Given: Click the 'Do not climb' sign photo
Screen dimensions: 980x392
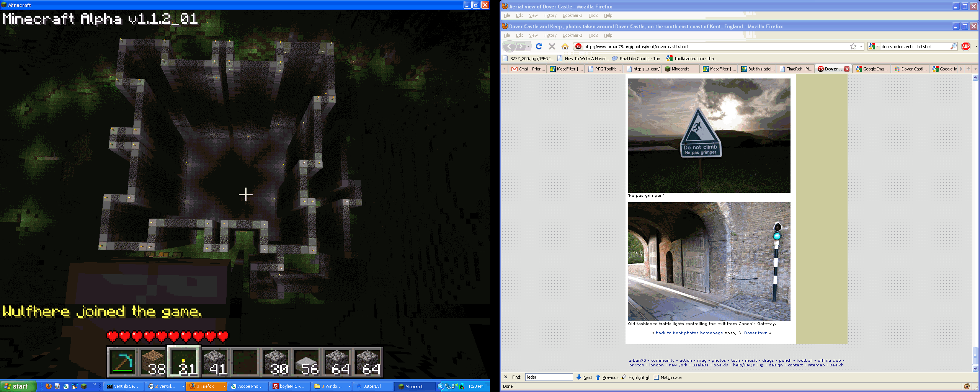Looking at the screenshot, I should [x=709, y=136].
